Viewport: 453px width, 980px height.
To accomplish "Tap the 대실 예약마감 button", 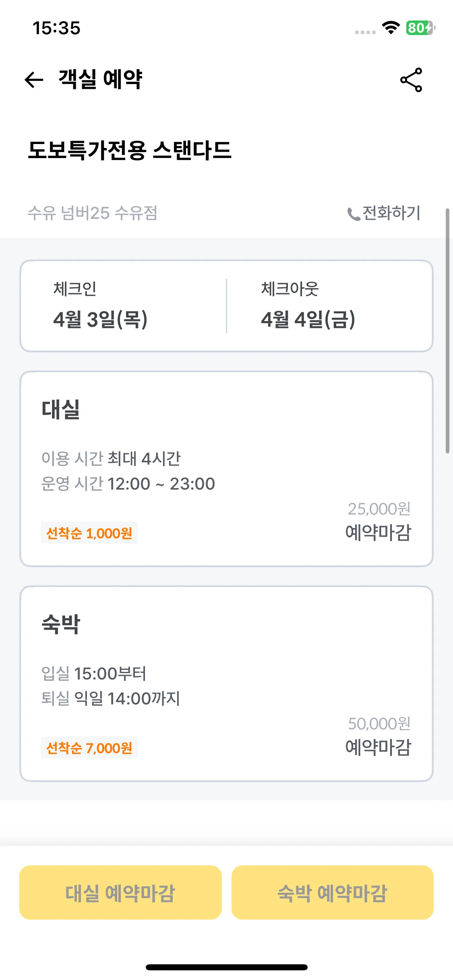I will 120,893.
